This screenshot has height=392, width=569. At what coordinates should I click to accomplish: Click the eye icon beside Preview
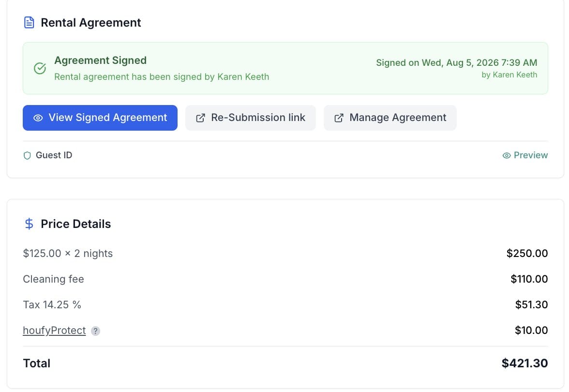point(507,155)
